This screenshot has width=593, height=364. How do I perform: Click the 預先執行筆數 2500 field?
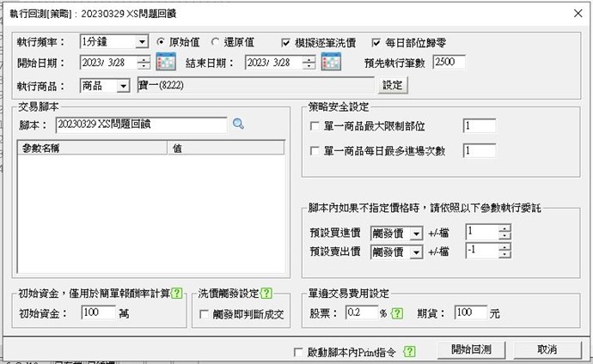(x=449, y=62)
